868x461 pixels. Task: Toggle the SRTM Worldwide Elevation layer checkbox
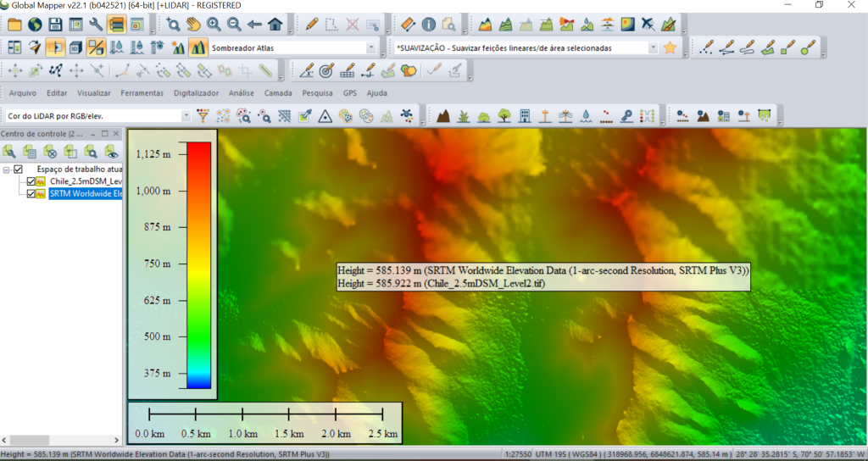[x=31, y=193]
